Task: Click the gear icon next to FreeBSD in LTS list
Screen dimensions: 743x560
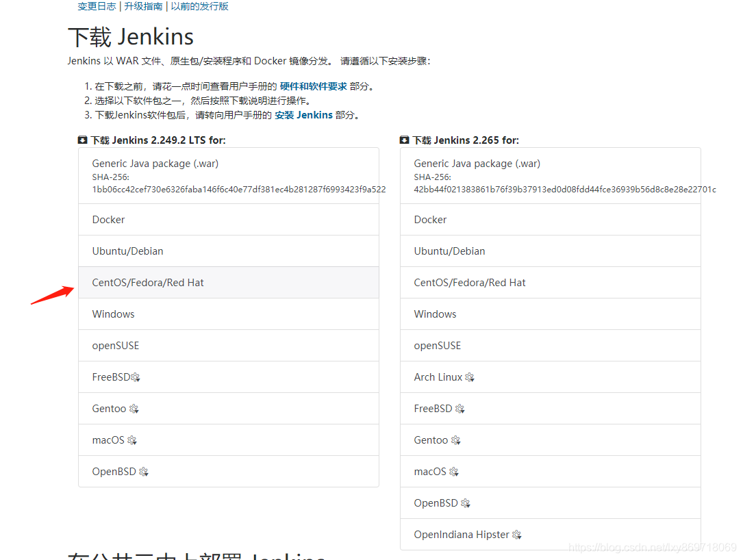Action: [x=136, y=377]
